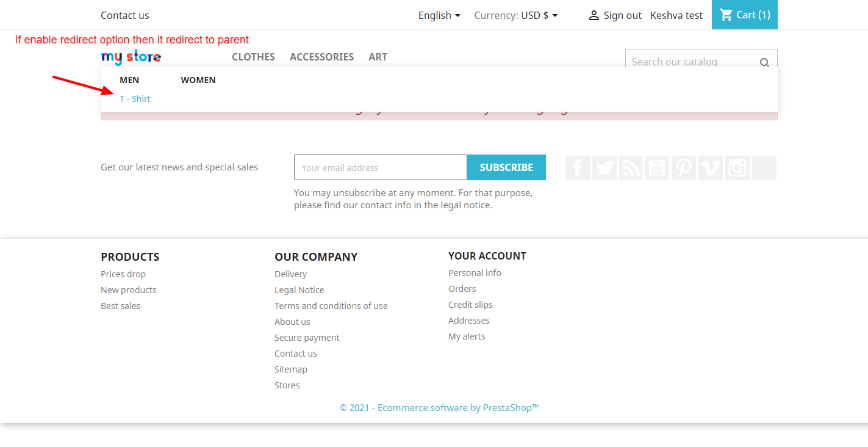Open Ecommerce software by PrestaShop link
Image resolution: width=868 pixels, height=447 pixels.
(439, 408)
